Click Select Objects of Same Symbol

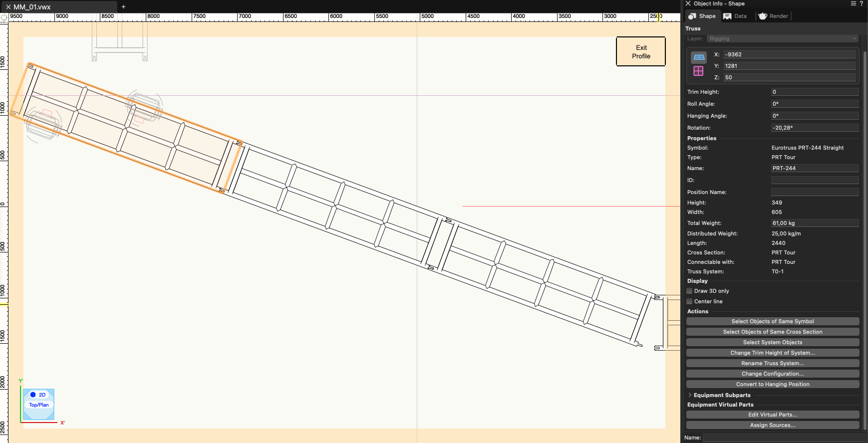point(772,321)
